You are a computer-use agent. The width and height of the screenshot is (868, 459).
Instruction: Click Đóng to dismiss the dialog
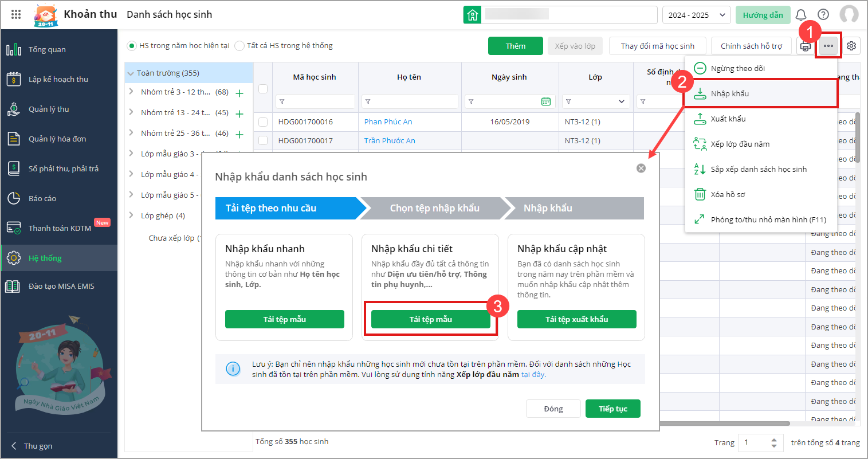553,409
